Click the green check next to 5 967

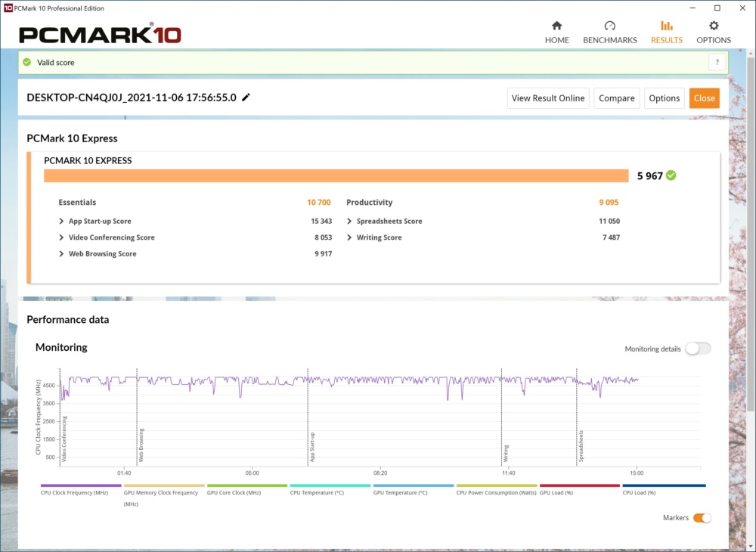(671, 175)
